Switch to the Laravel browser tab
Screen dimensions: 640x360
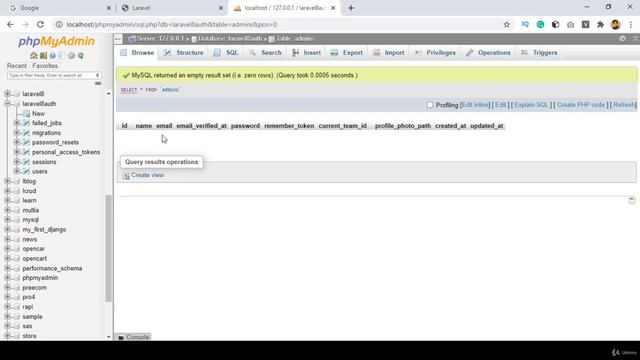tap(171, 8)
